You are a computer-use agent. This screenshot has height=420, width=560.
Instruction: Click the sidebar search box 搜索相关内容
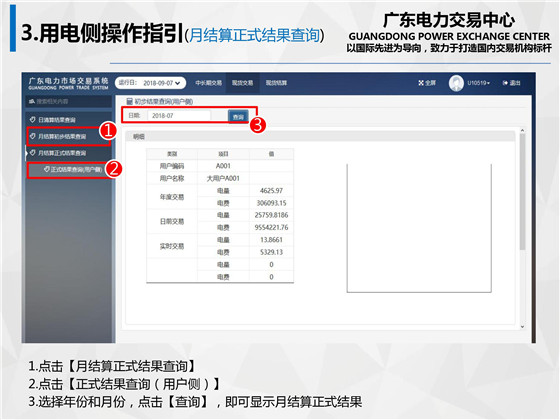point(68,101)
